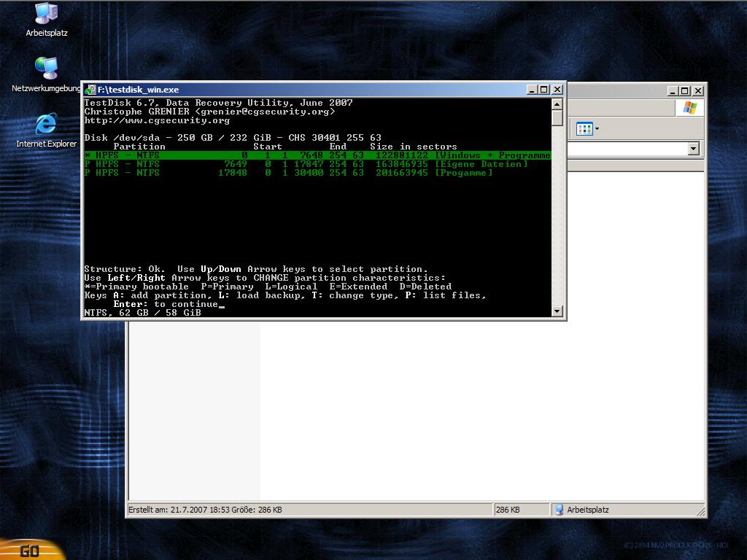The height and width of the screenshot is (560, 747).
Task: Click console scrollbar up arrow
Action: click(x=557, y=104)
